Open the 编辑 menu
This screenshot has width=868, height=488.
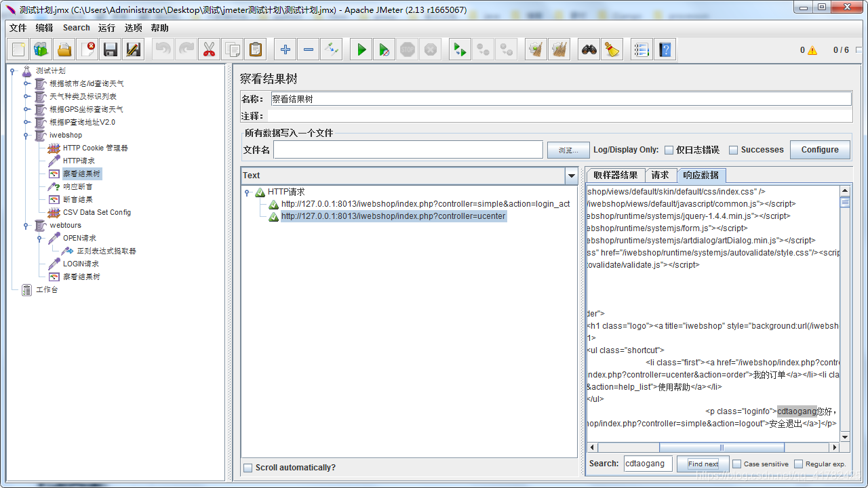pos(44,28)
